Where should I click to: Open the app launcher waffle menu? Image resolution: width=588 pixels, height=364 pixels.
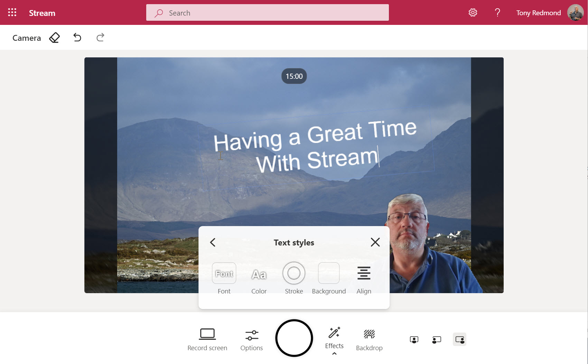coord(12,13)
